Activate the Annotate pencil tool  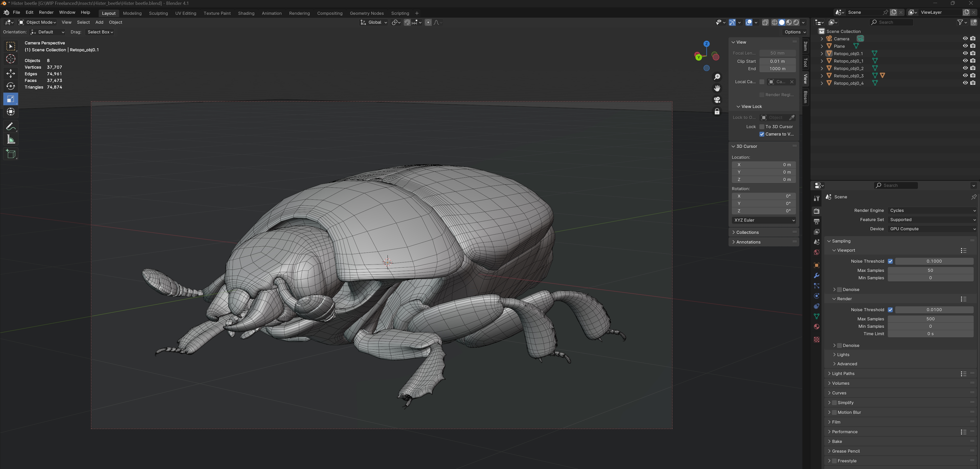click(x=11, y=126)
